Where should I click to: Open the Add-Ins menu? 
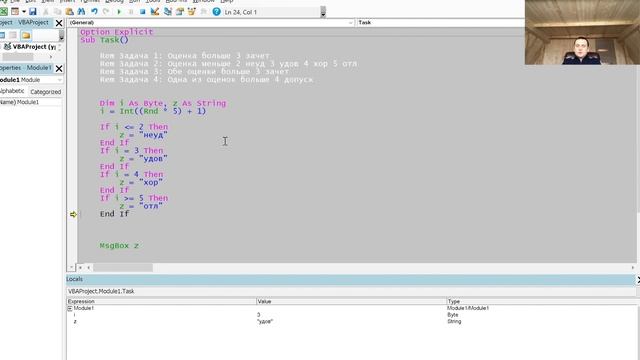[176, 2]
